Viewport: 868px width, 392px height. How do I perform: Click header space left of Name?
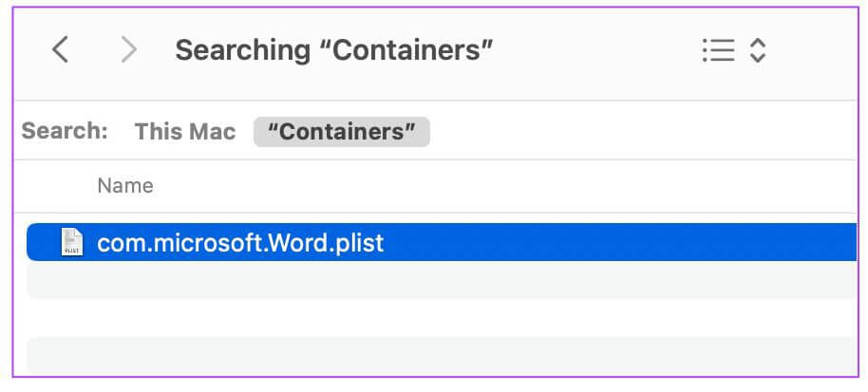point(55,186)
